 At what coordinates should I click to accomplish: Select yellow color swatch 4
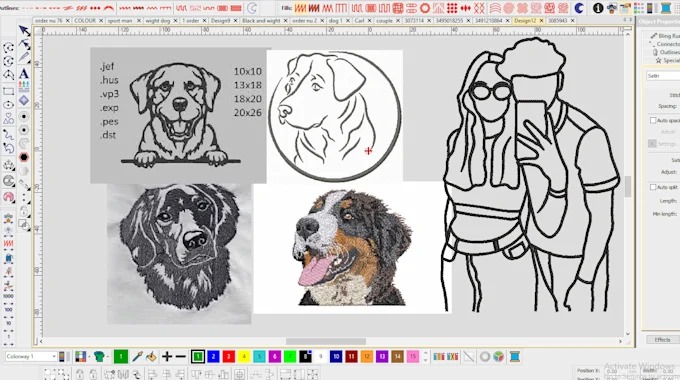[x=244, y=357]
